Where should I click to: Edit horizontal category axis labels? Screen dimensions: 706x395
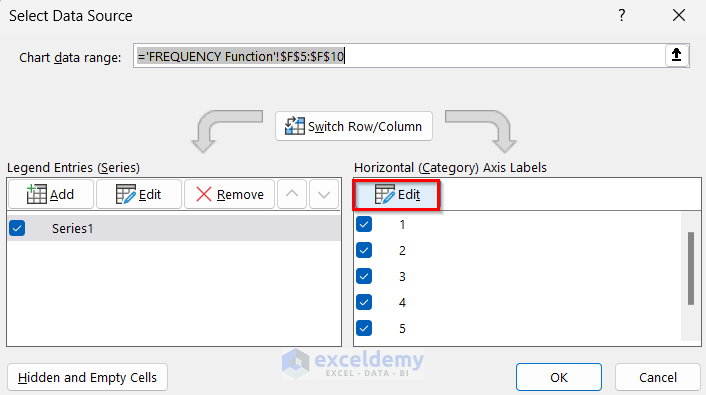click(x=397, y=195)
